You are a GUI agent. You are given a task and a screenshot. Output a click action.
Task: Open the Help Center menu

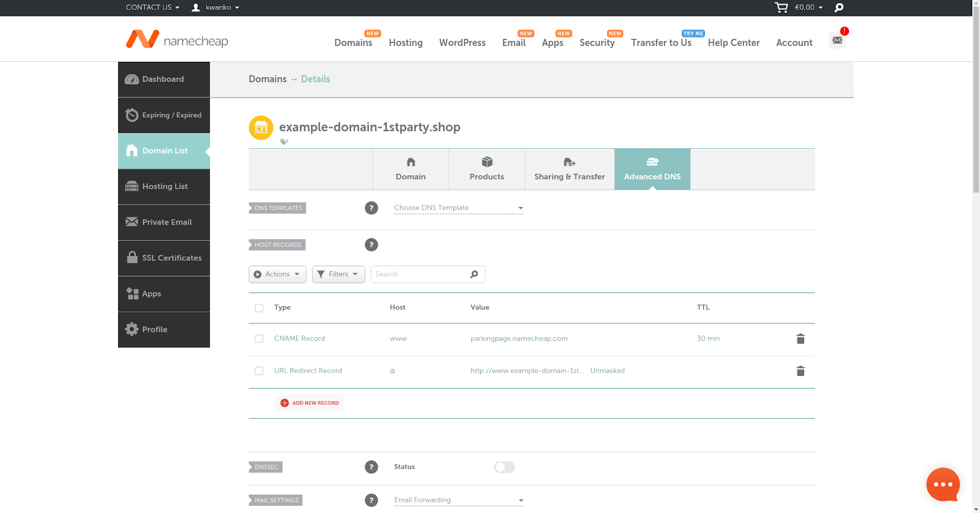[x=734, y=42]
